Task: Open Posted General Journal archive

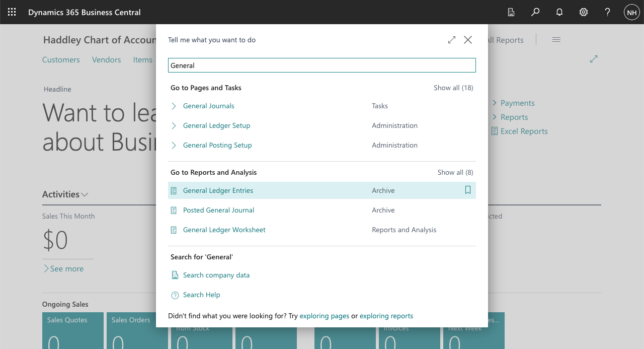Action: (219, 210)
